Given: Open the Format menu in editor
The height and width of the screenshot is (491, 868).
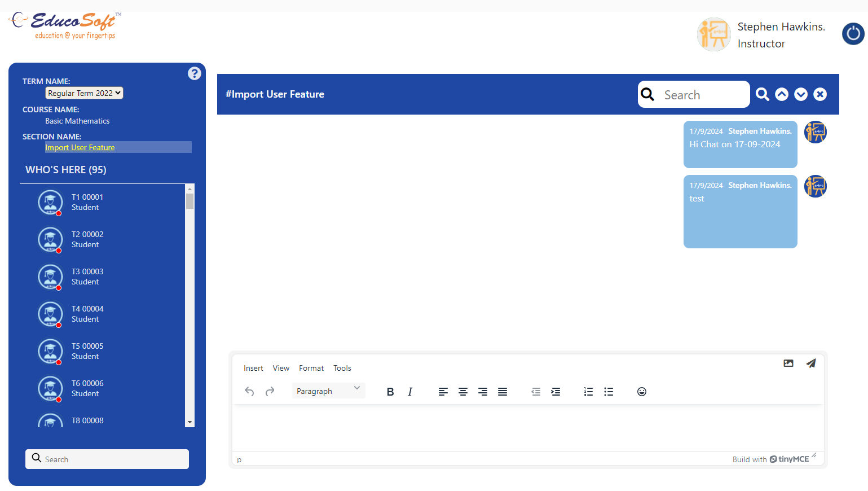Looking at the screenshot, I should pos(311,368).
